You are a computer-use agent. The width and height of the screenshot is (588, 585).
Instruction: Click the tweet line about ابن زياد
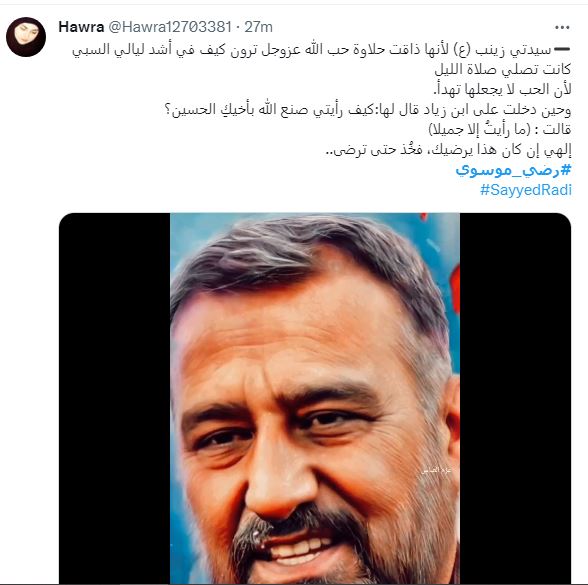[368, 110]
